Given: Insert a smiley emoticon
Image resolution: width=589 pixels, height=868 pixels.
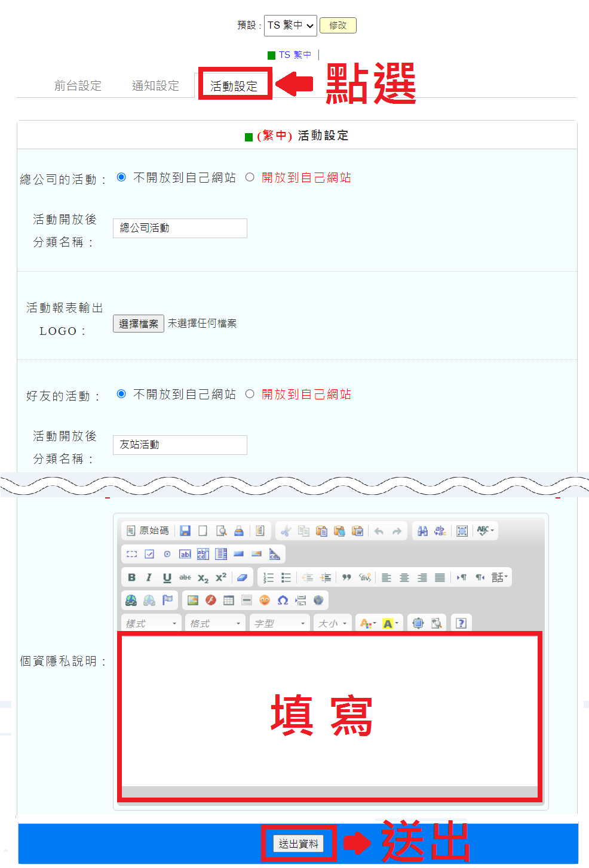Looking at the screenshot, I should (265, 600).
